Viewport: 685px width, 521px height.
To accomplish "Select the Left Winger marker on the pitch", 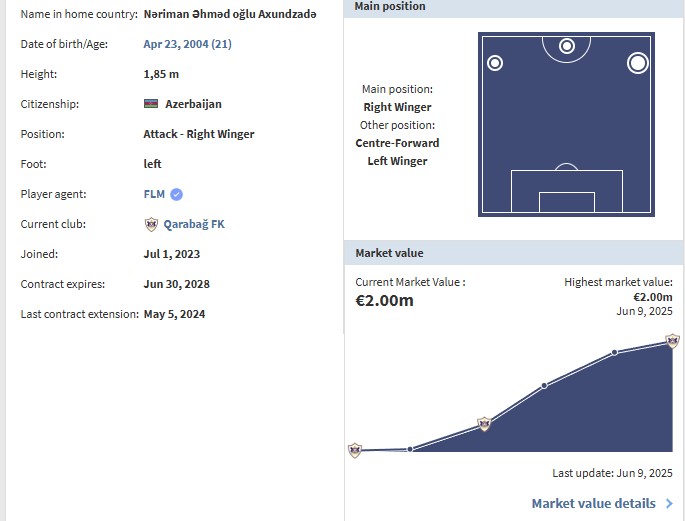I will pos(495,63).
